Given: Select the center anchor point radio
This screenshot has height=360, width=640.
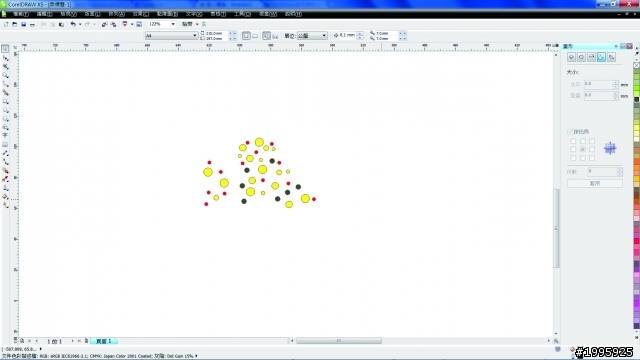Looking at the screenshot, I should [x=583, y=149].
